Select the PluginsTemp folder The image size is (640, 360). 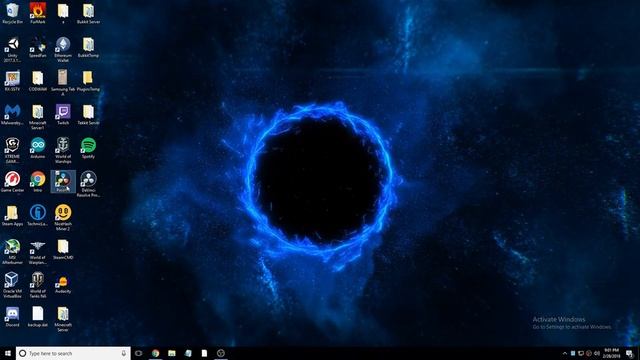pyautogui.click(x=88, y=81)
